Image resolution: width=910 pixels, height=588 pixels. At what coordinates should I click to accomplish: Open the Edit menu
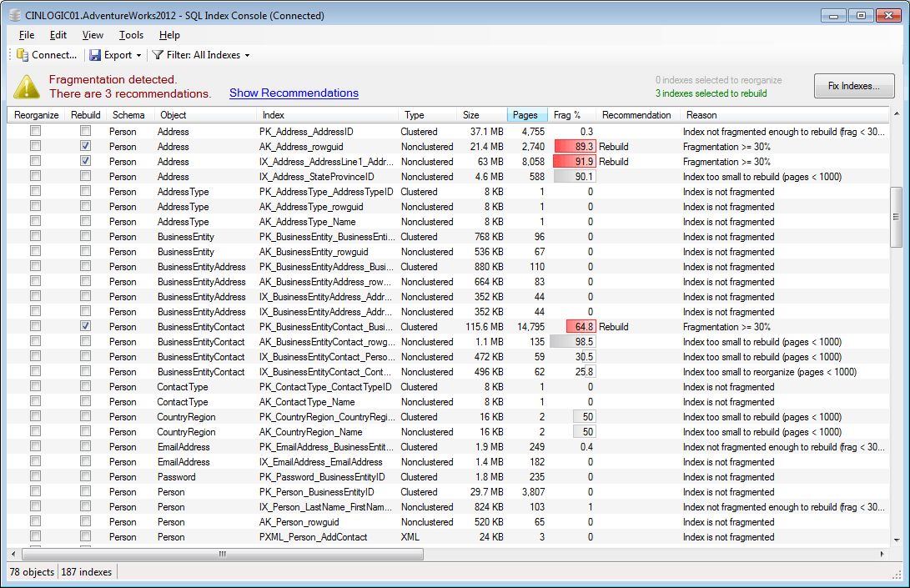pos(58,35)
